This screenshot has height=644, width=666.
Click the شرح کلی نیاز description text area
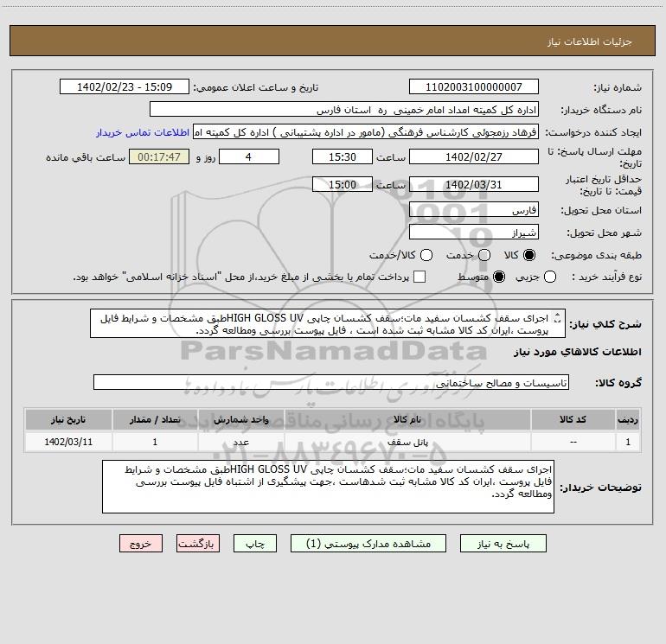point(328,323)
